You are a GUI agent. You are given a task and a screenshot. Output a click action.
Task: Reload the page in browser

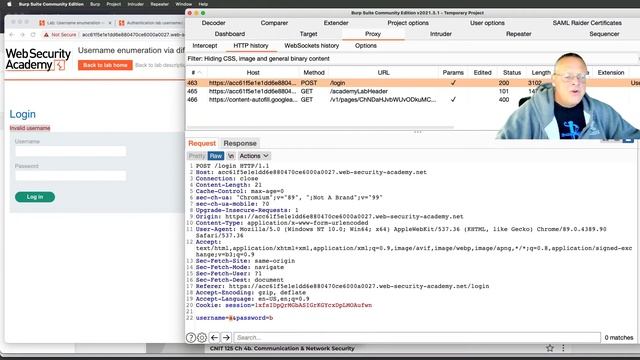pyautogui.click(x=33, y=35)
